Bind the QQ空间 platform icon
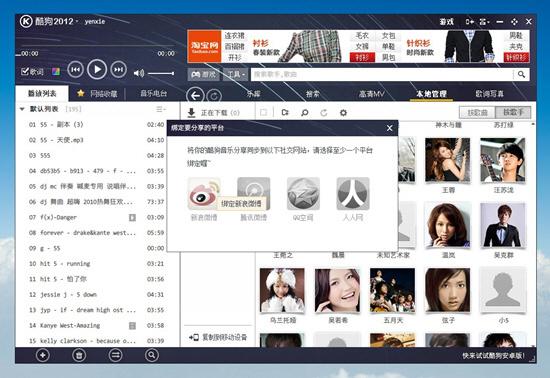The image size is (550, 378). point(303,194)
